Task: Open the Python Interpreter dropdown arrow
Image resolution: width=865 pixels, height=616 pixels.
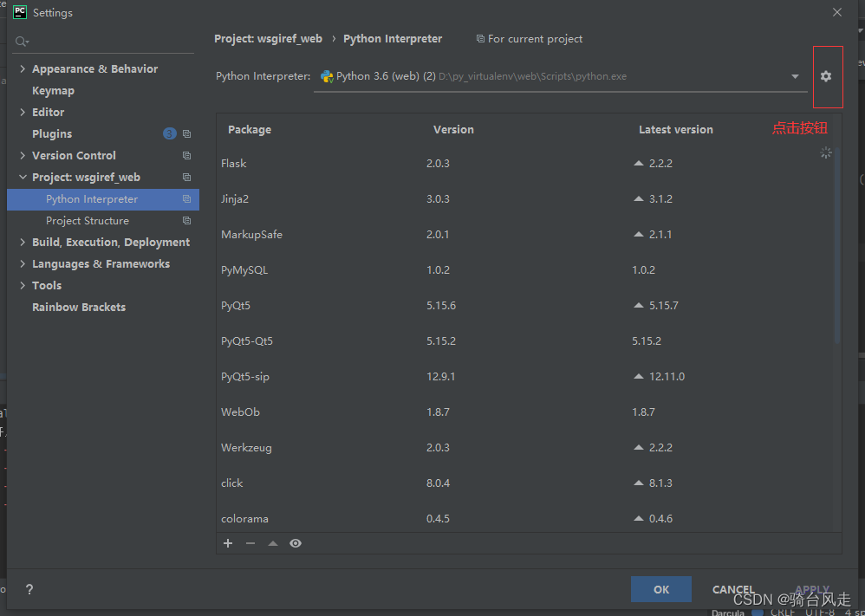Action: 795,76
